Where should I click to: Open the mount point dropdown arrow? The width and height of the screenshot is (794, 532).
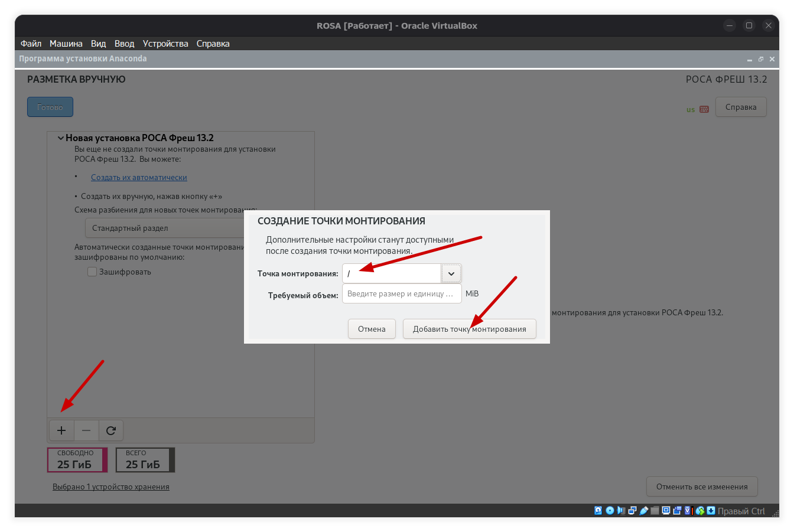(451, 274)
